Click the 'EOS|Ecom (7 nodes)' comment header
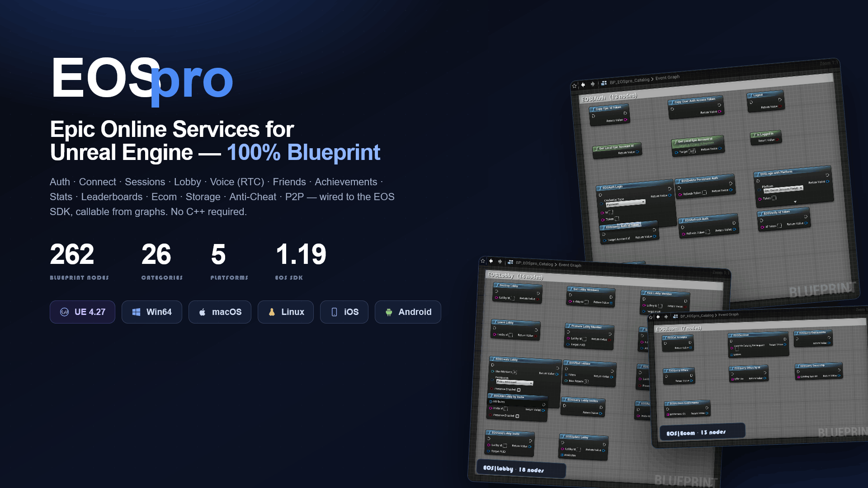This screenshot has height=488, width=868. pyautogui.click(x=679, y=328)
